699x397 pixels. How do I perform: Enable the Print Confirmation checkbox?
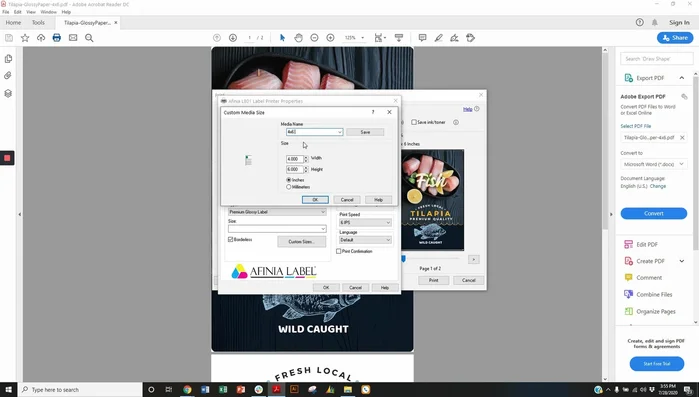click(338, 251)
